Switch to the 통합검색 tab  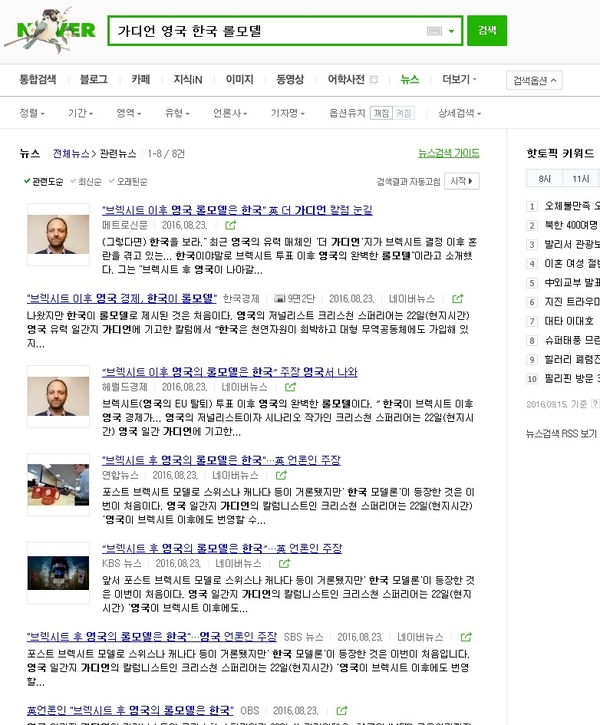[x=38, y=80]
